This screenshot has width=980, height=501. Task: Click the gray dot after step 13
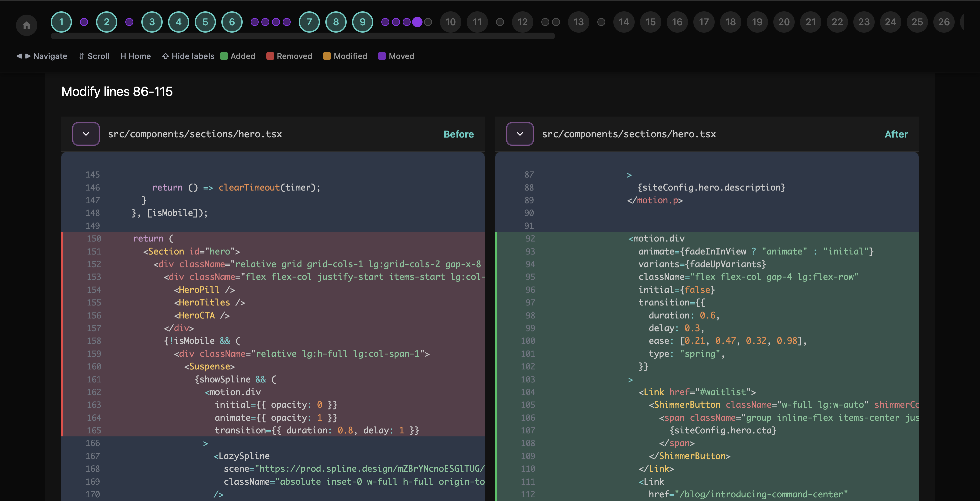click(601, 22)
